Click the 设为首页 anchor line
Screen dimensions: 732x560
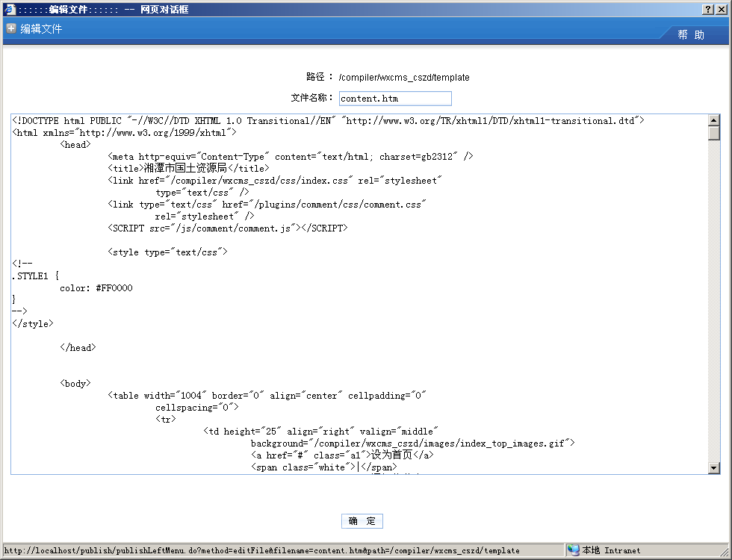coord(342,455)
